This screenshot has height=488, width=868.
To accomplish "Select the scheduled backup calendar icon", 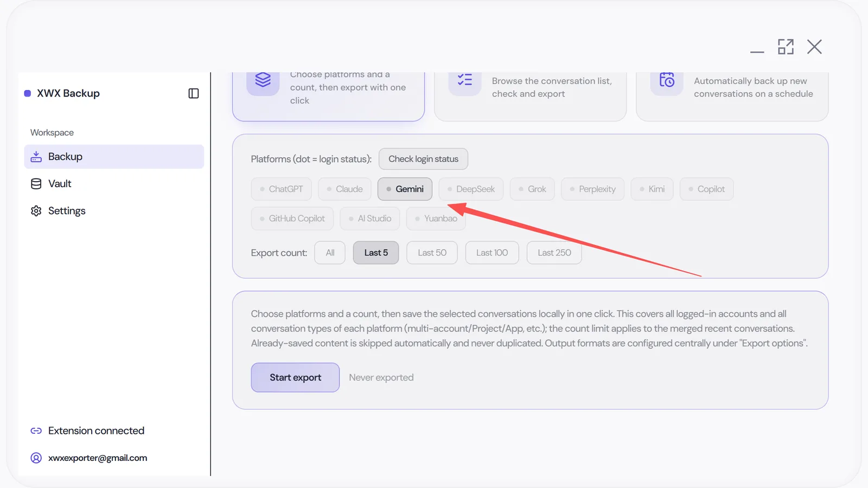I will point(667,80).
